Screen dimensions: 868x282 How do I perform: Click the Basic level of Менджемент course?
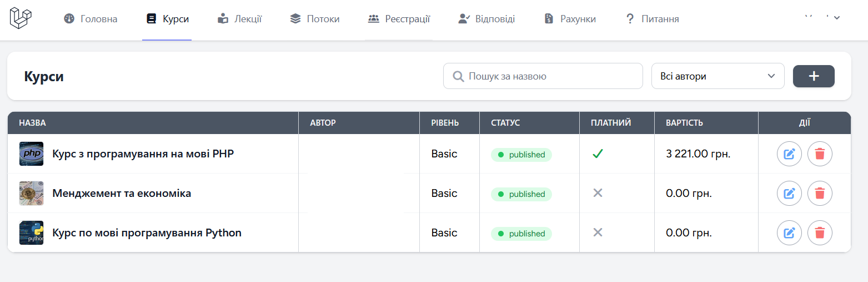click(x=444, y=194)
